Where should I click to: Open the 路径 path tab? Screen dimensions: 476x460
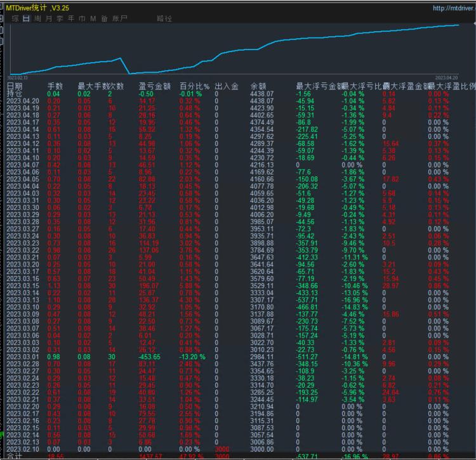164,19
